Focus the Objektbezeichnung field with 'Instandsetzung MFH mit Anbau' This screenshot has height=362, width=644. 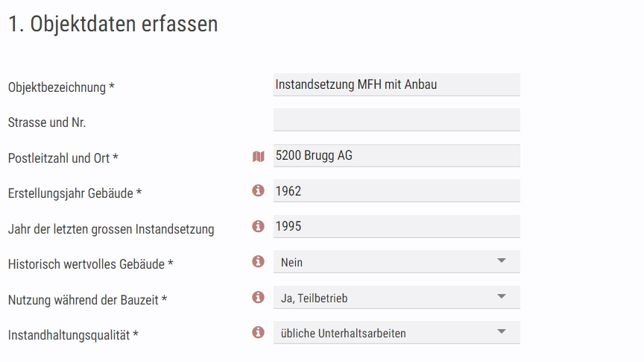pos(397,85)
